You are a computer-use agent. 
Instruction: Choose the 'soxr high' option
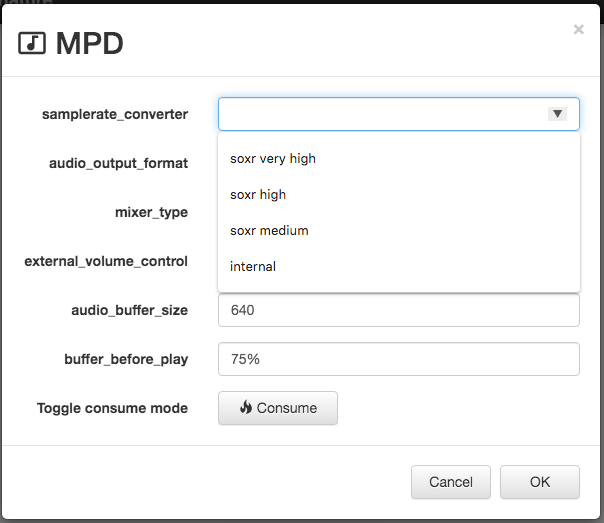pos(399,194)
